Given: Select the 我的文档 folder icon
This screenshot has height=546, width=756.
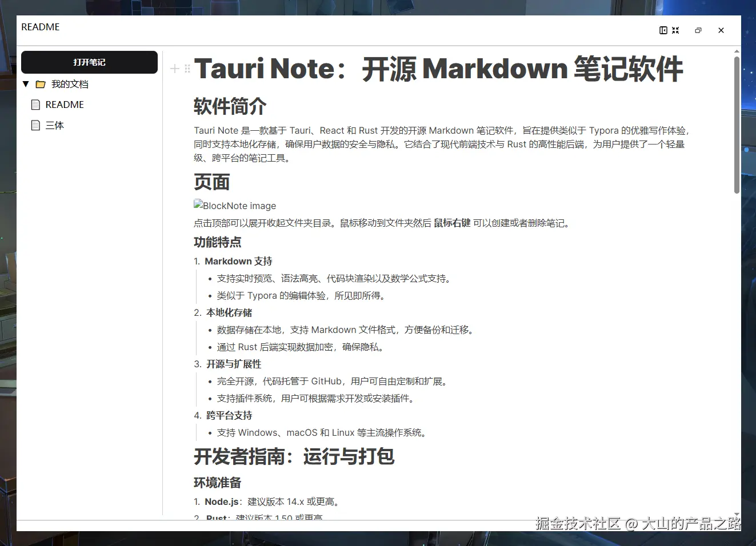Looking at the screenshot, I should coord(41,85).
